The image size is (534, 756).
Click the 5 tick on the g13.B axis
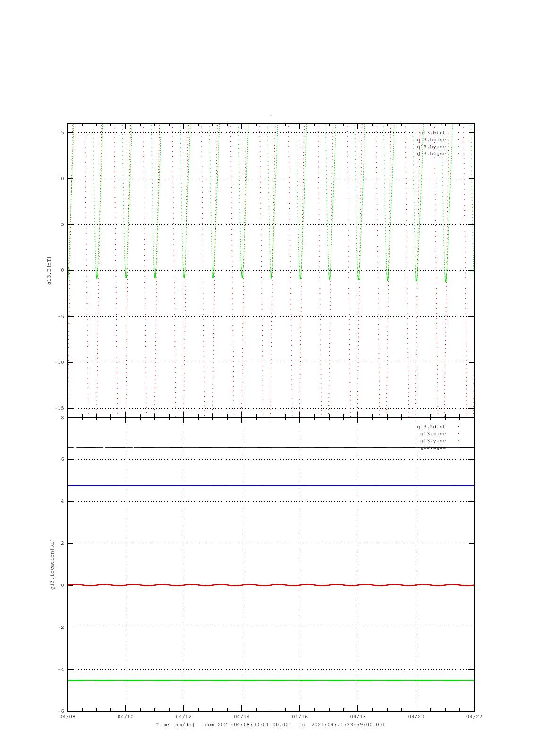tap(62, 224)
